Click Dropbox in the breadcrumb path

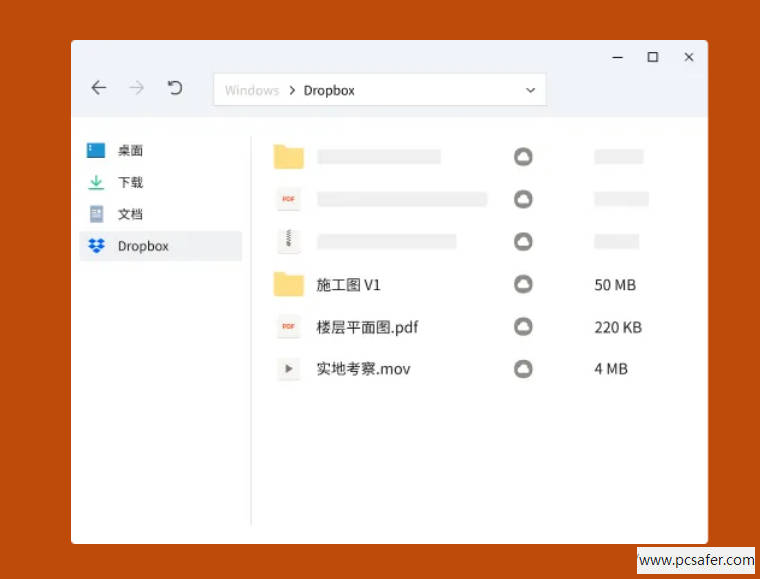point(329,90)
